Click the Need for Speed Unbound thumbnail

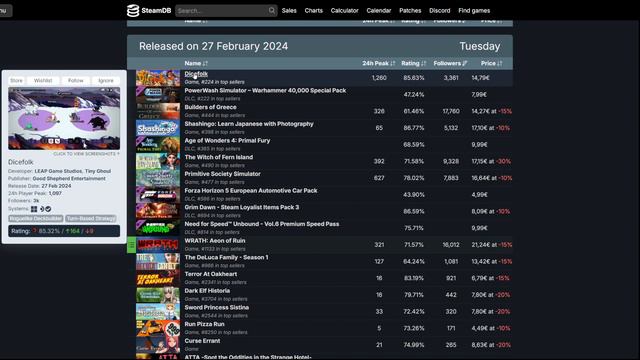158,228
